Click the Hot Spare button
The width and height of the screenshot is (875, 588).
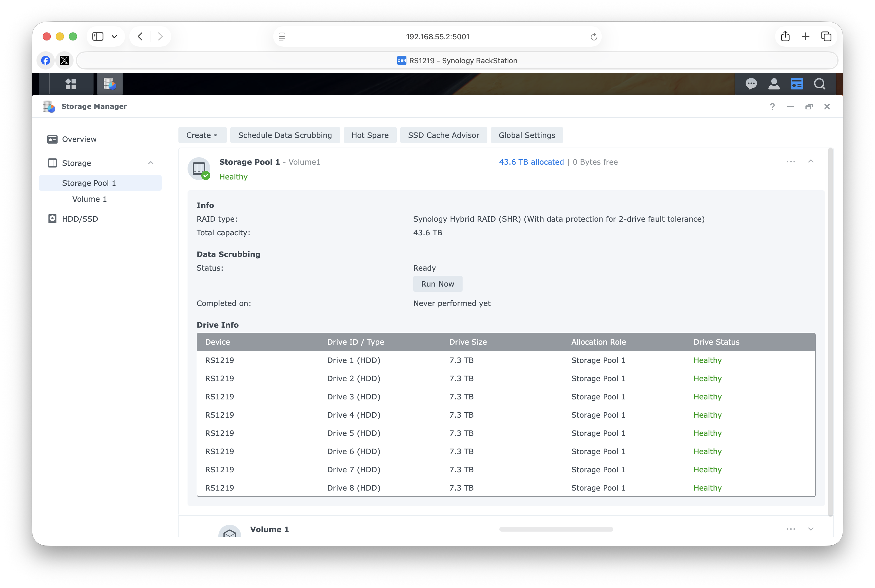[370, 135]
